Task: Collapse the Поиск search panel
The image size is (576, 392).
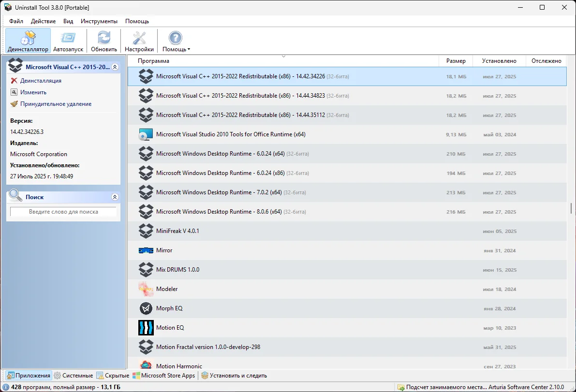Action: (x=115, y=197)
